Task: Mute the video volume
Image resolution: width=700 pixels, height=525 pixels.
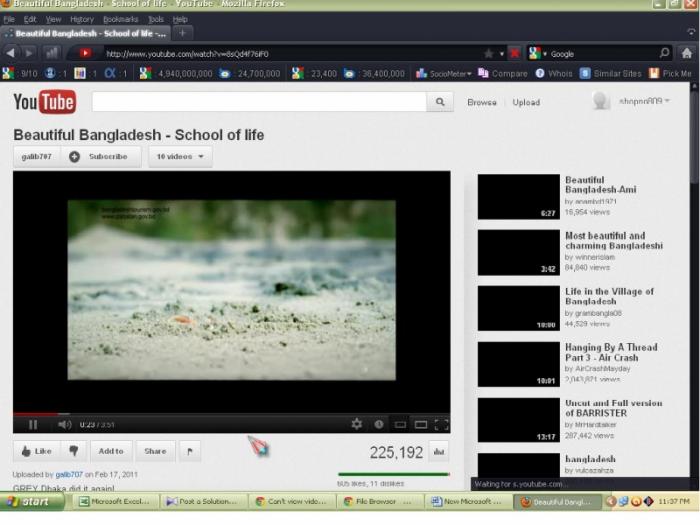Action: (x=65, y=424)
